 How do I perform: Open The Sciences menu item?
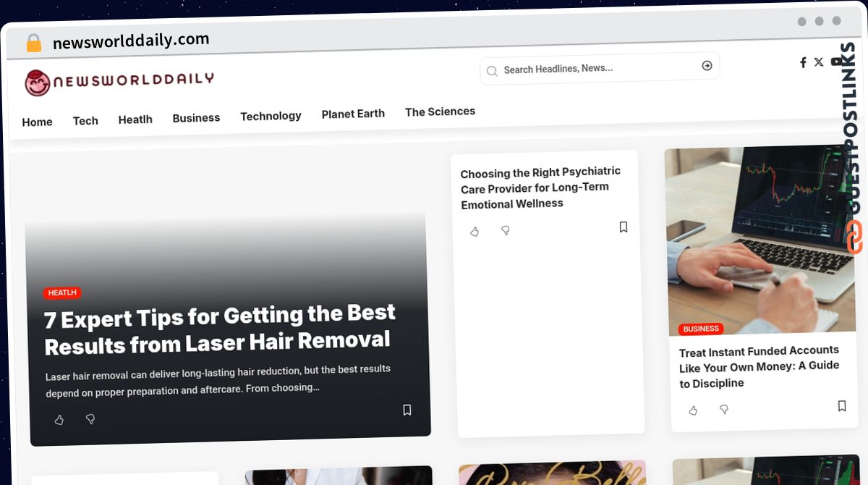(x=440, y=111)
